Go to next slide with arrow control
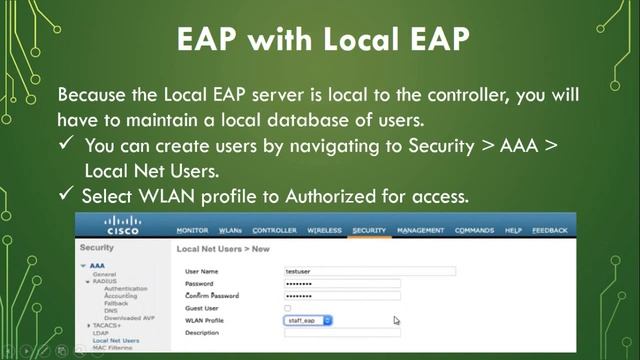Image resolution: width=640 pixels, height=360 pixels. (26, 351)
